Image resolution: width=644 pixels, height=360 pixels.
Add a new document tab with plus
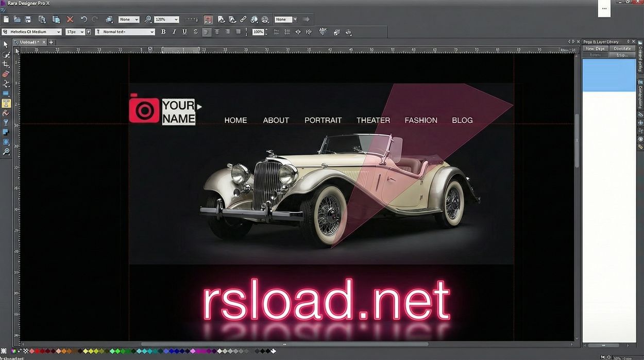click(51, 42)
